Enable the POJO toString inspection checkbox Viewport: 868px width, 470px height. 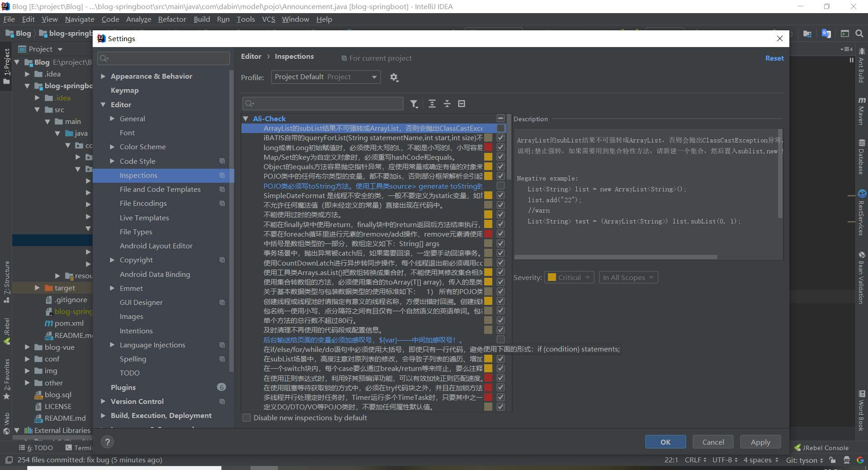500,186
